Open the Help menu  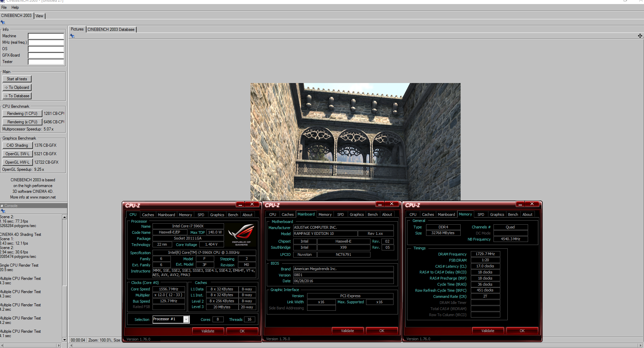pyautogui.click(x=15, y=7)
